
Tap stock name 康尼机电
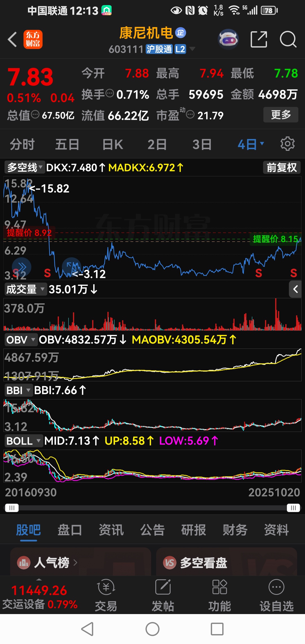coord(146,33)
